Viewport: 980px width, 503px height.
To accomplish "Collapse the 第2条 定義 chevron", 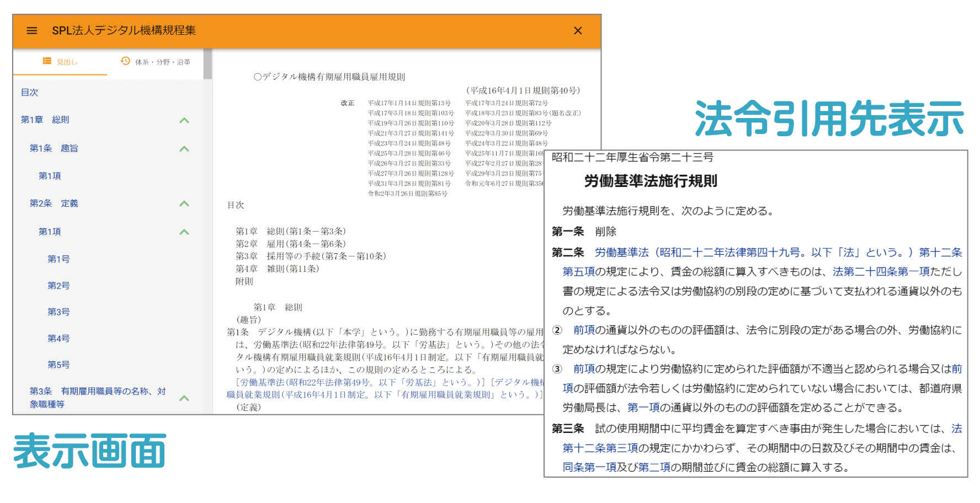I will [184, 204].
